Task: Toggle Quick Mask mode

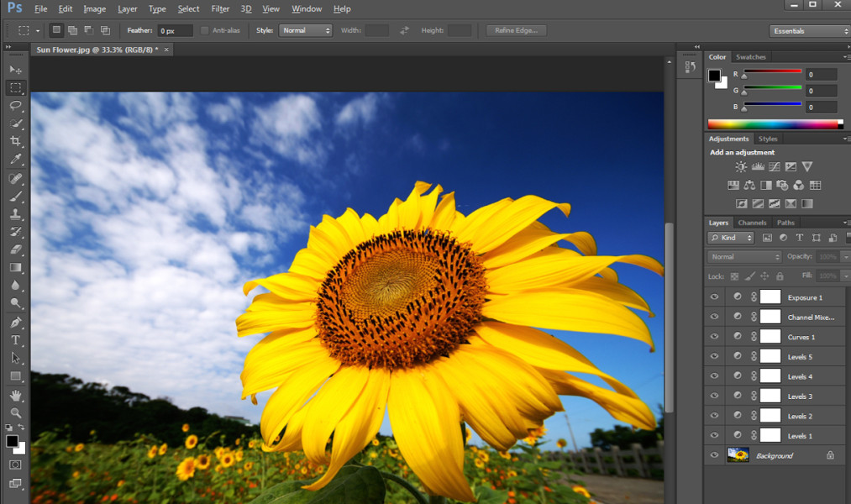Action: [x=15, y=465]
